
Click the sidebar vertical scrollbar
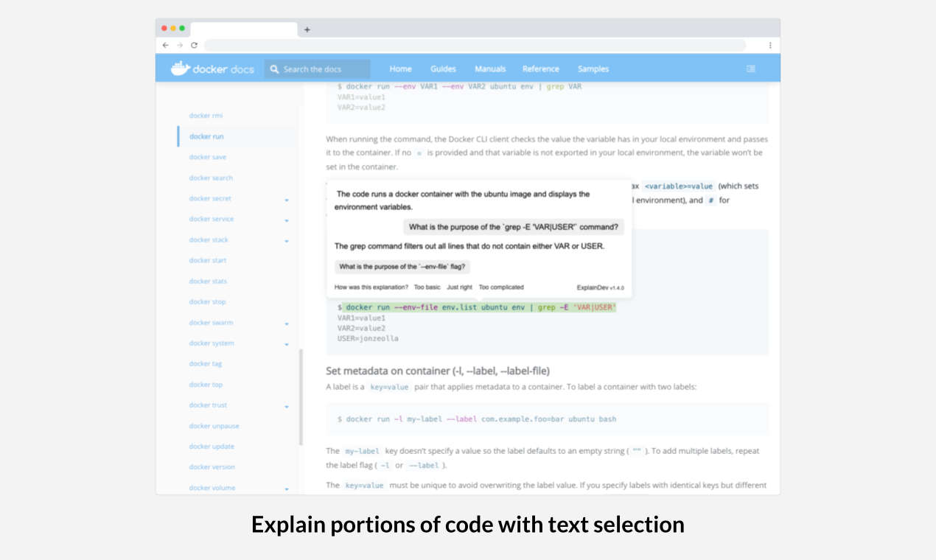[x=301, y=396]
